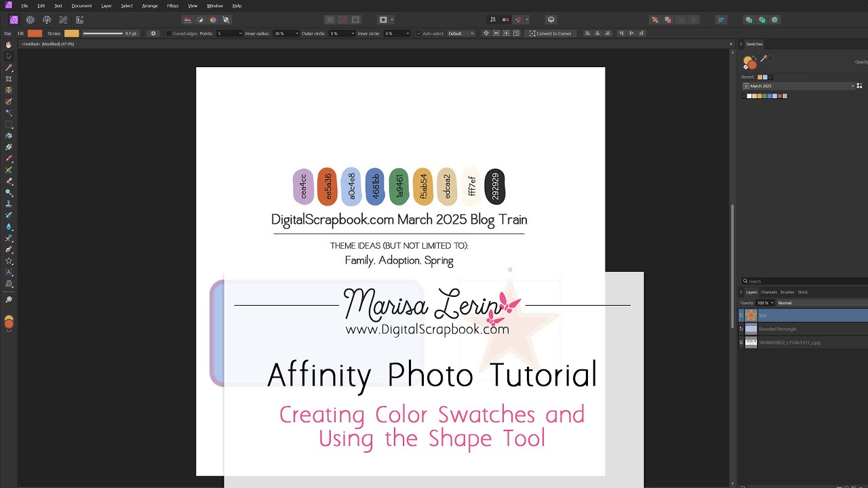Switch to the Liquify persona icon
Screen dimensions: 868x488
pyautogui.click(x=31, y=20)
